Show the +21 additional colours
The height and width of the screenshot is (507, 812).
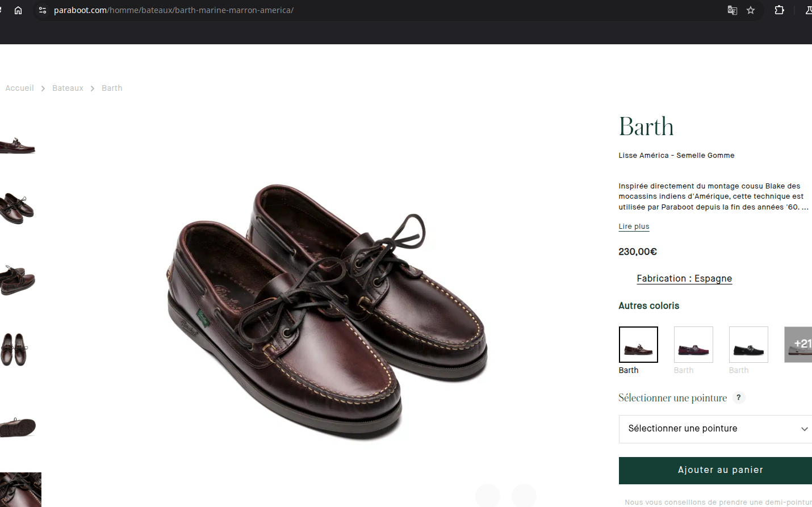[798, 345]
